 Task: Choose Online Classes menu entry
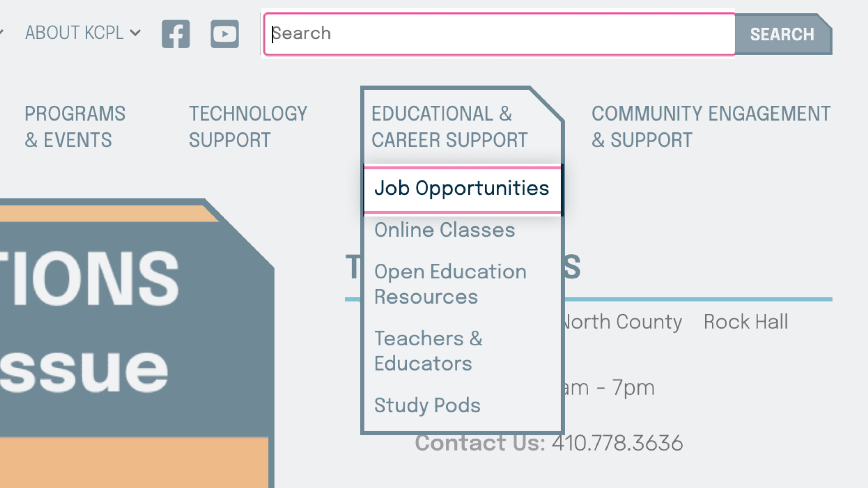pyautogui.click(x=444, y=230)
